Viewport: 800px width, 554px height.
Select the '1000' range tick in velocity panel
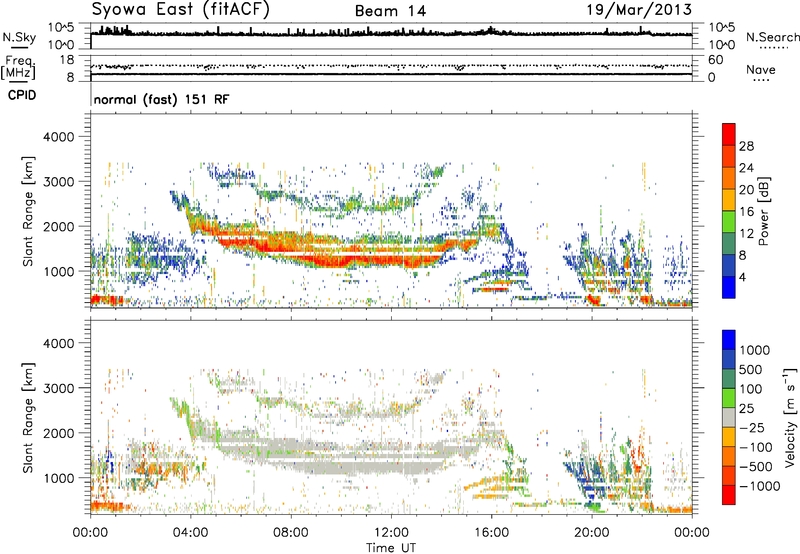coord(58,478)
